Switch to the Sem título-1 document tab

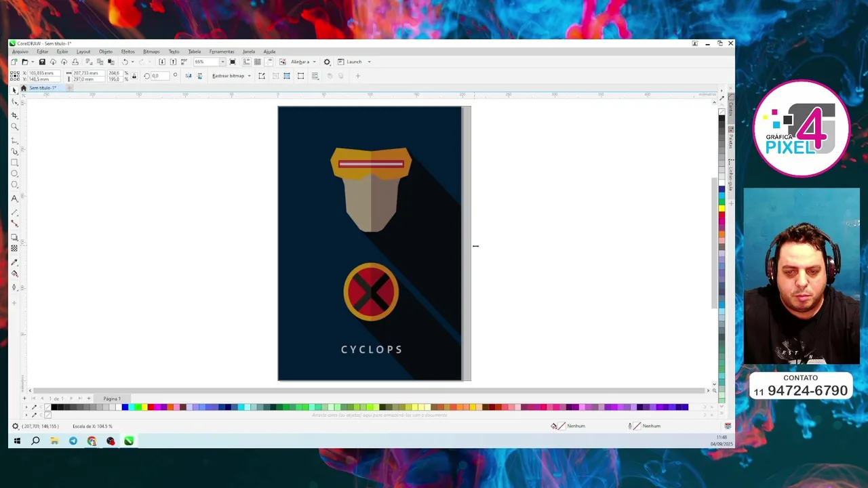(x=42, y=88)
